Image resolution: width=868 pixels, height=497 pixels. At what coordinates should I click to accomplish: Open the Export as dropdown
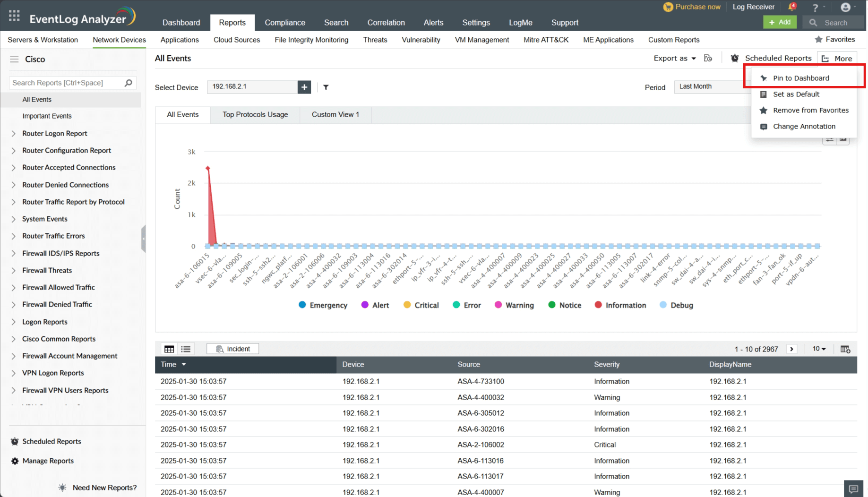[x=675, y=58]
